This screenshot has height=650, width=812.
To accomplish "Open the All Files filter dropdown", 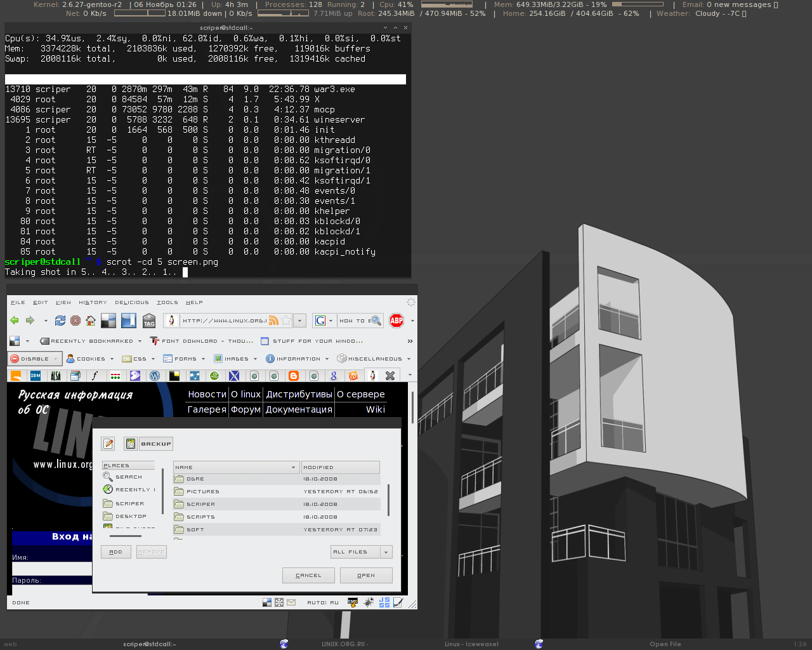I will (x=362, y=552).
